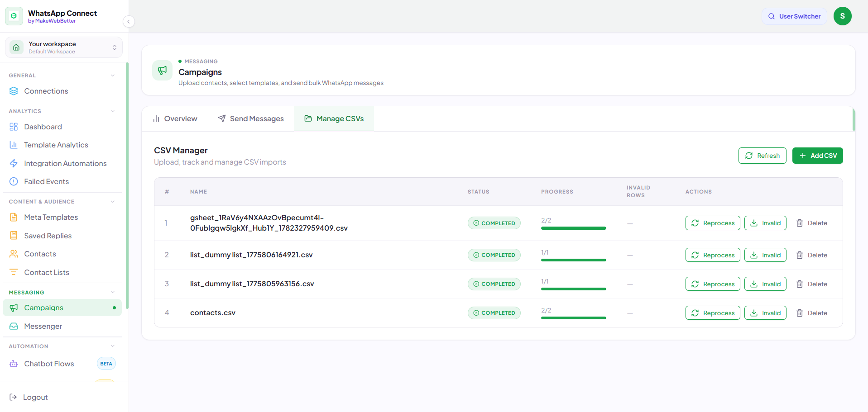Click the Integration Automations lightning icon
868x412 pixels.
pos(14,163)
